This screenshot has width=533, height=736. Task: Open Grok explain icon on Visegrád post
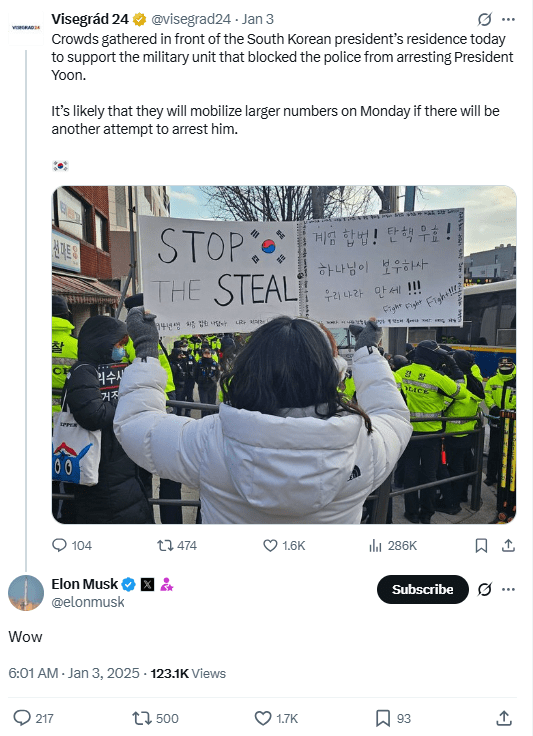tap(484, 19)
